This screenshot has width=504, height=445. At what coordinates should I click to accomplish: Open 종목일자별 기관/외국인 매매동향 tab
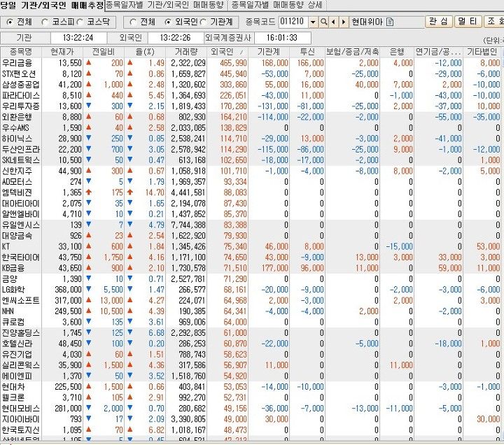[165, 5]
